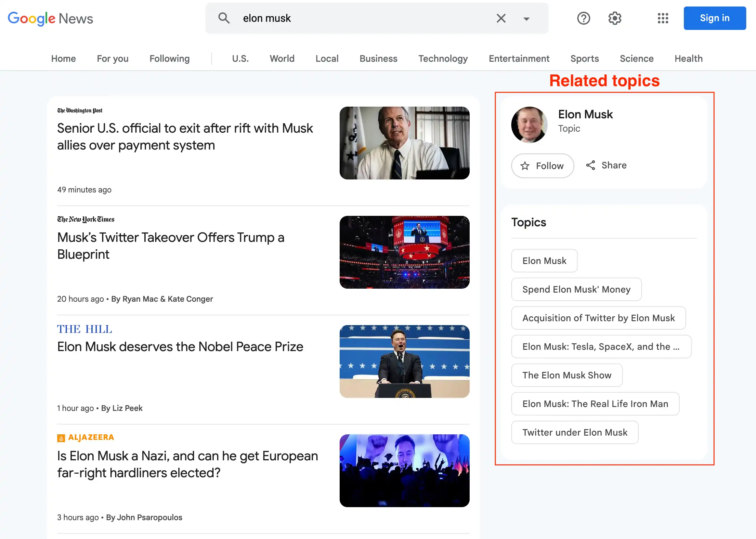756x539 pixels.
Task: Follow the Elon Musk topic
Action: point(542,165)
